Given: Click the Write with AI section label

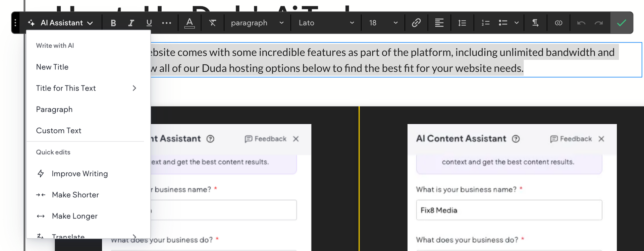Looking at the screenshot, I should 55,46.
